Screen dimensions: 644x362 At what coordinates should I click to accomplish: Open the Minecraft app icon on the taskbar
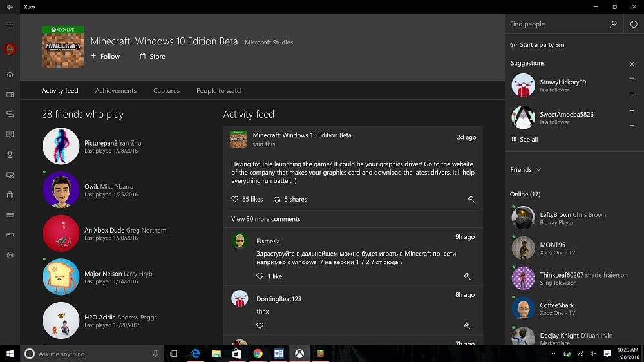pos(320,354)
